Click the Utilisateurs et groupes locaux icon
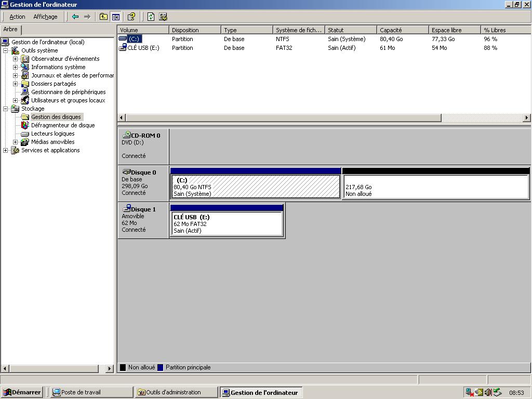The image size is (532, 399). tap(25, 100)
